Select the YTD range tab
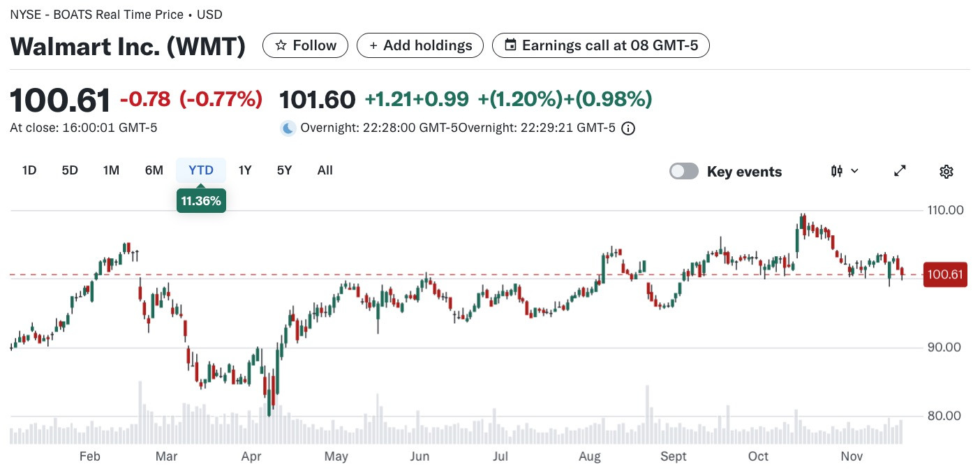980x476 pixels. point(201,170)
